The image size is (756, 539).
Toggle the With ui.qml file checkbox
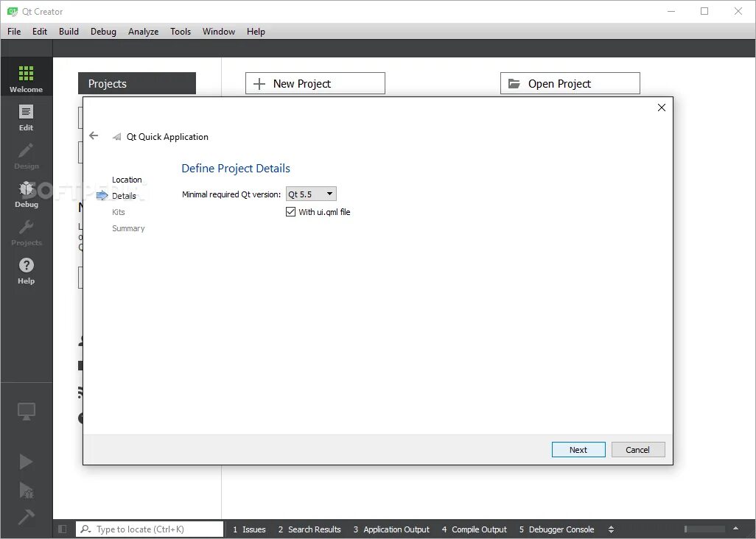click(290, 211)
